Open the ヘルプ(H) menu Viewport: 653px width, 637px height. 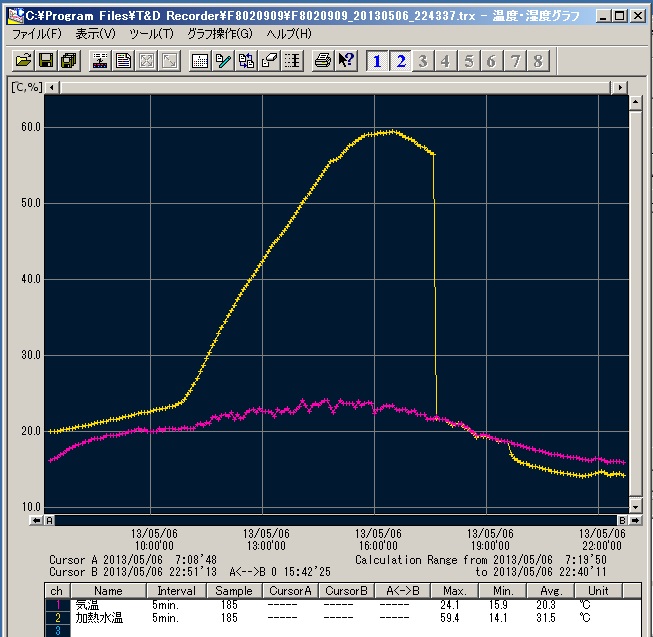(x=289, y=34)
